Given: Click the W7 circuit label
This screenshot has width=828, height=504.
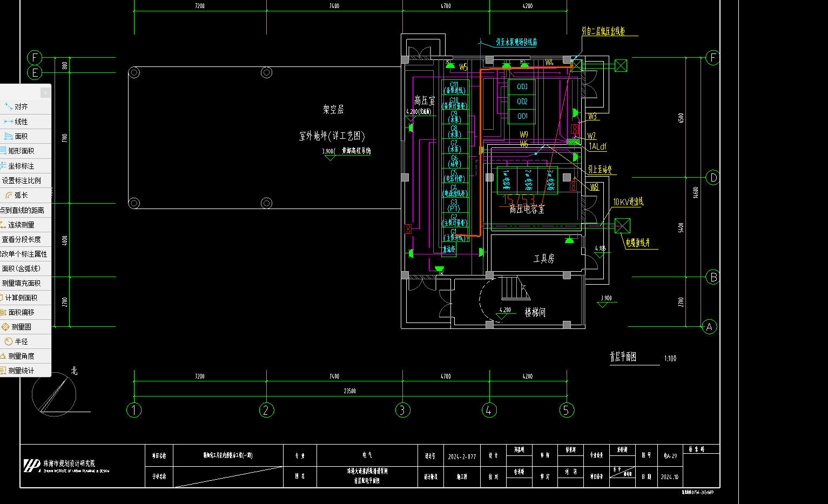Looking at the screenshot, I should coord(592,136).
